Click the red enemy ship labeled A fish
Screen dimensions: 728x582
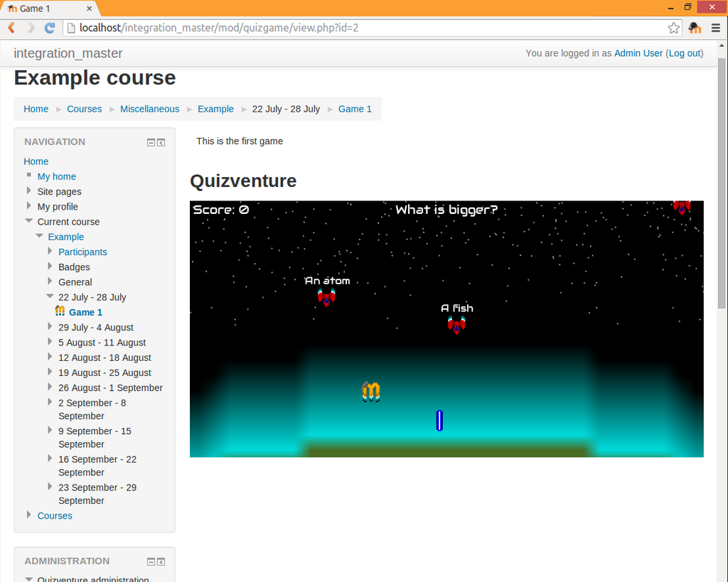pos(456,325)
